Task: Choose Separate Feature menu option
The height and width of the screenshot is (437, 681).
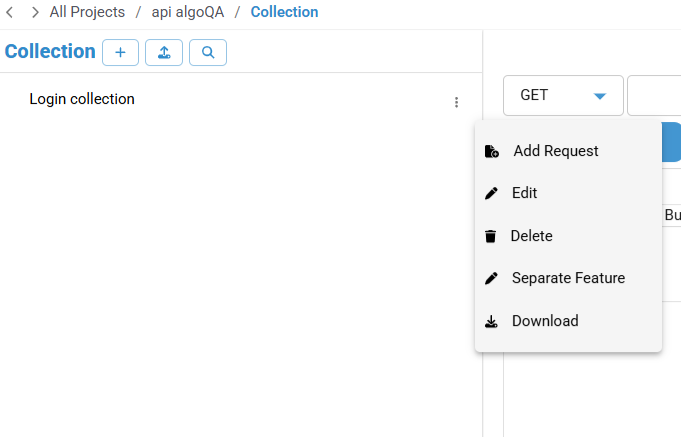Action: 569,278
